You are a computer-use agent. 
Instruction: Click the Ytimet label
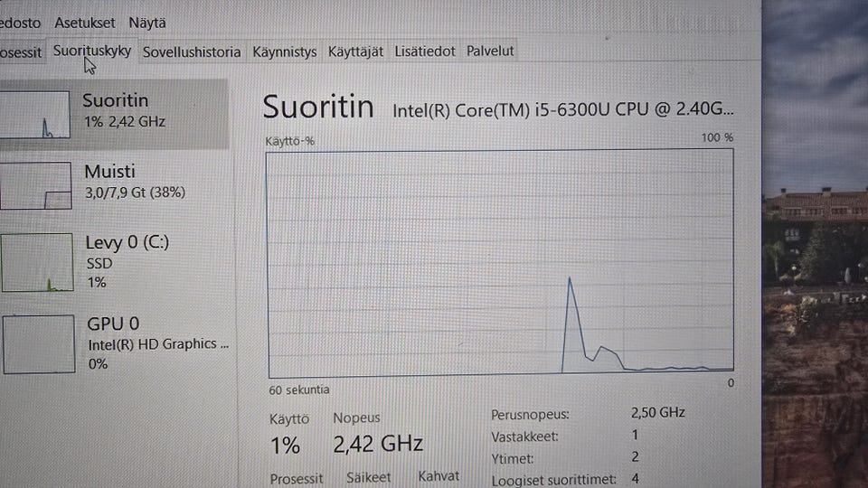tap(513, 459)
